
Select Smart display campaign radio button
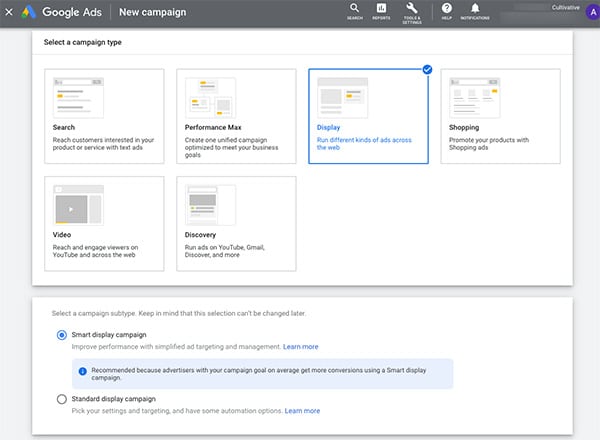[x=62, y=335]
